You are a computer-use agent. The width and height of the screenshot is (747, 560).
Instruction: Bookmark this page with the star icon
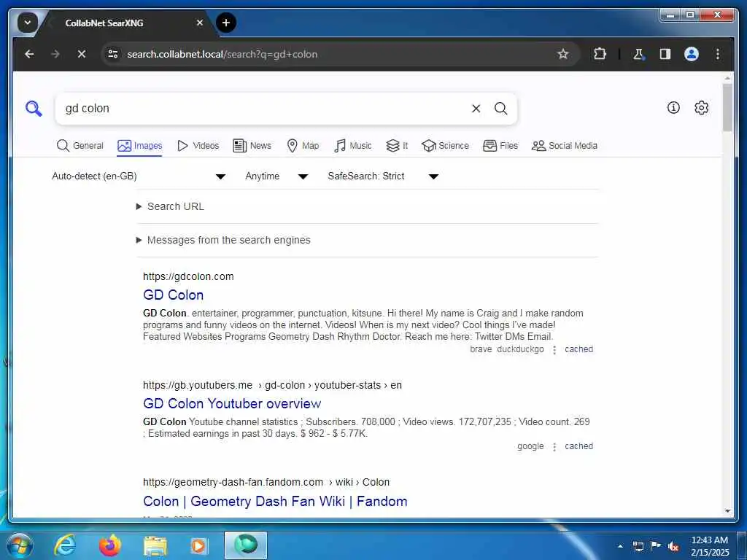[x=563, y=54]
